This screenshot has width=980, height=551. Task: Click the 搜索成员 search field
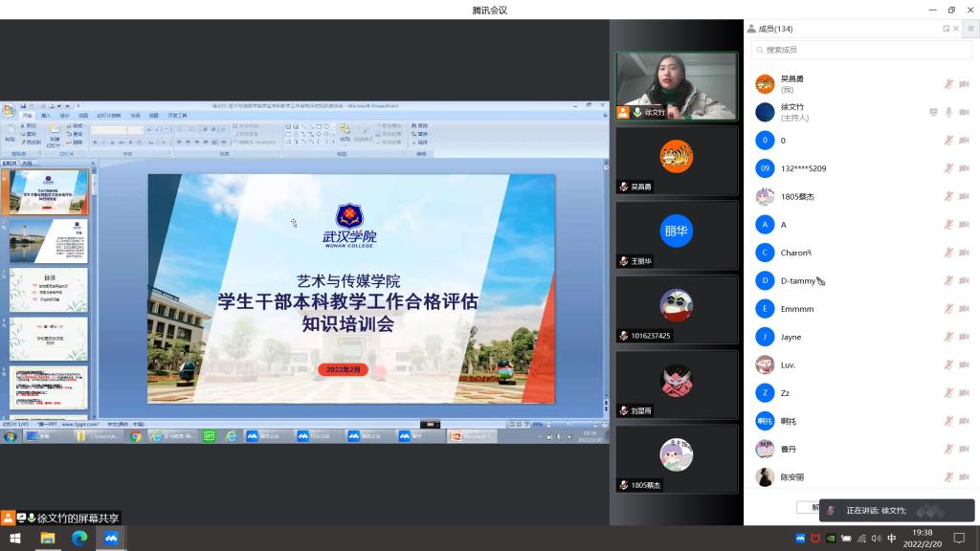tap(862, 50)
